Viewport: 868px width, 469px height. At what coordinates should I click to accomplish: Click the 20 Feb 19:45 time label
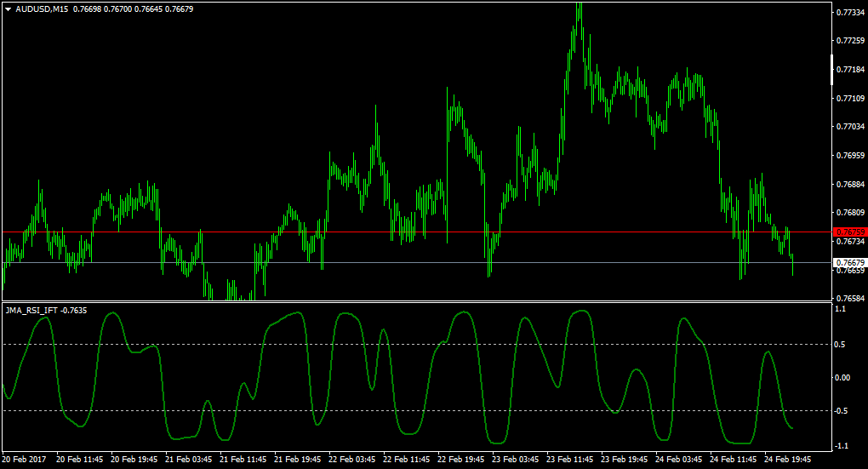tap(134, 459)
